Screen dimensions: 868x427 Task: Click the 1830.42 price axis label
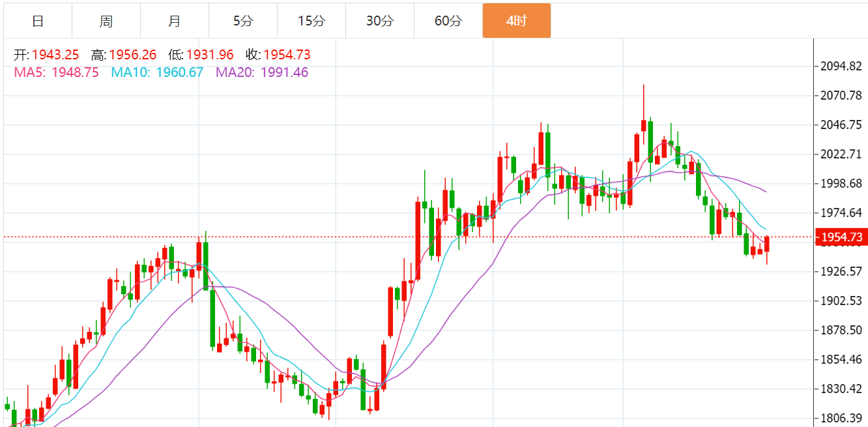pyautogui.click(x=841, y=389)
